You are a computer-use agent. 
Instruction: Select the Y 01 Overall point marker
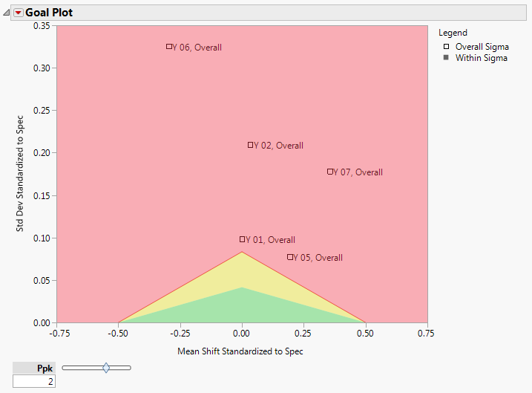point(242,239)
